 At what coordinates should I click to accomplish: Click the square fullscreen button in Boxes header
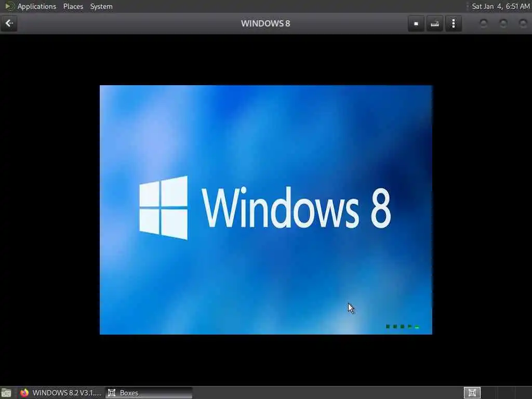(x=416, y=23)
